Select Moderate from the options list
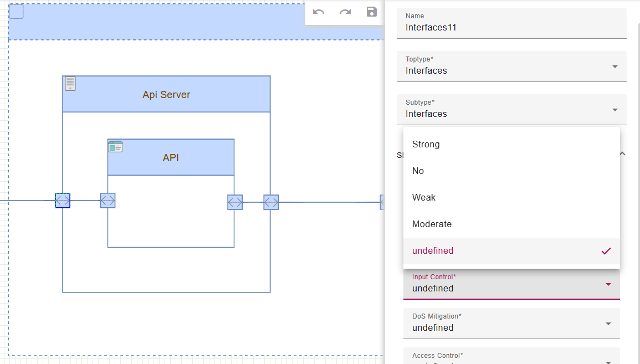Image resolution: width=640 pixels, height=364 pixels. coord(432,224)
